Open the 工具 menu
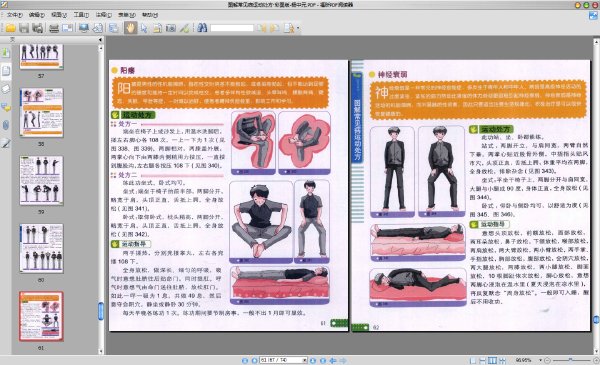This screenshot has width=600, height=365. pyautogui.click(x=81, y=15)
